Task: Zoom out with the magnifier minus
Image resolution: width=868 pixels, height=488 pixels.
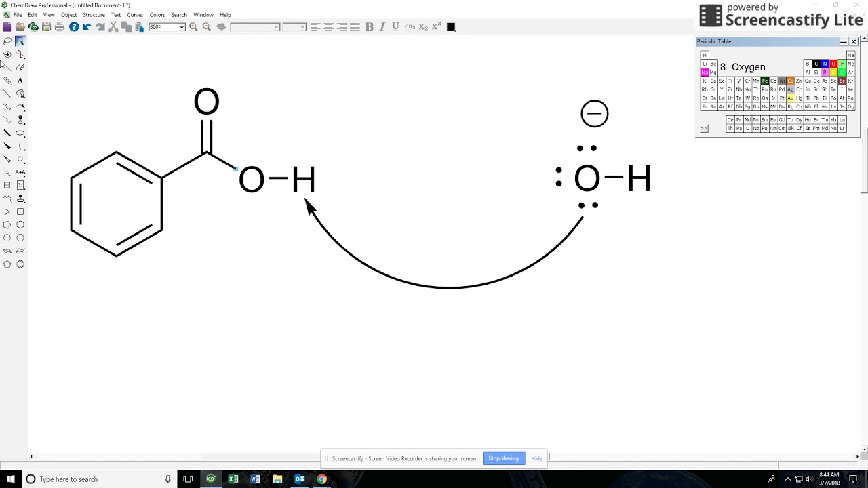Action: click(207, 26)
